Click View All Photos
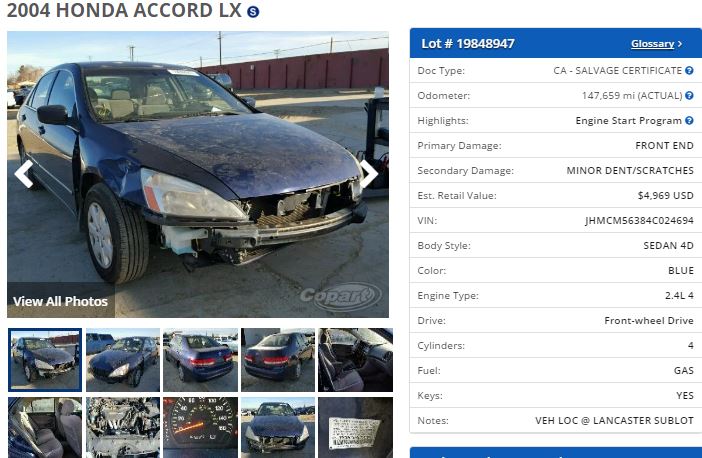The width and height of the screenshot is (702, 458). pos(60,301)
